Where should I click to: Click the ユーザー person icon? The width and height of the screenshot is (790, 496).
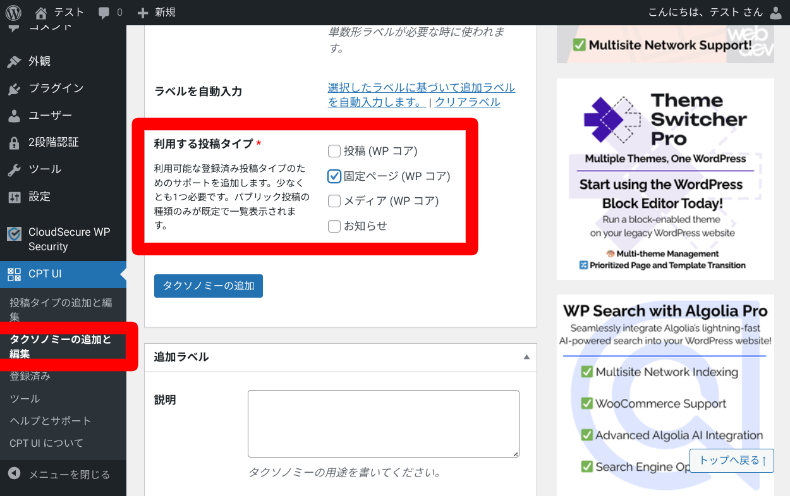tap(14, 116)
